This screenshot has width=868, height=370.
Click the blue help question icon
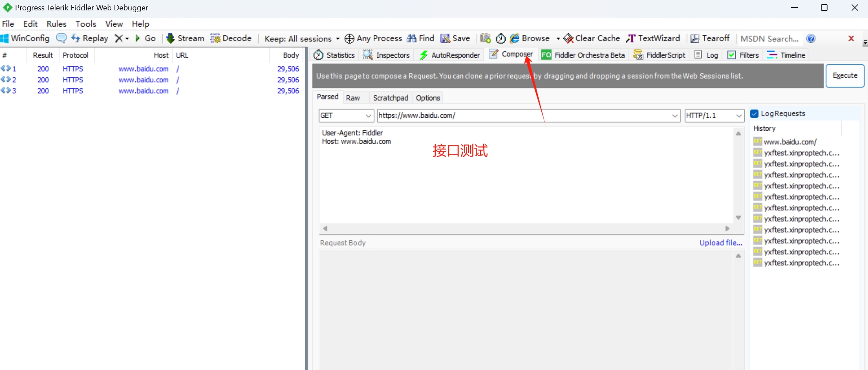coord(811,38)
